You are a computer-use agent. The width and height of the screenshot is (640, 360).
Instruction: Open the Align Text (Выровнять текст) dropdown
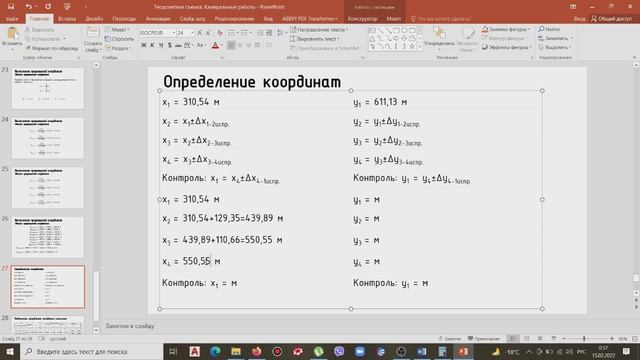pos(315,39)
